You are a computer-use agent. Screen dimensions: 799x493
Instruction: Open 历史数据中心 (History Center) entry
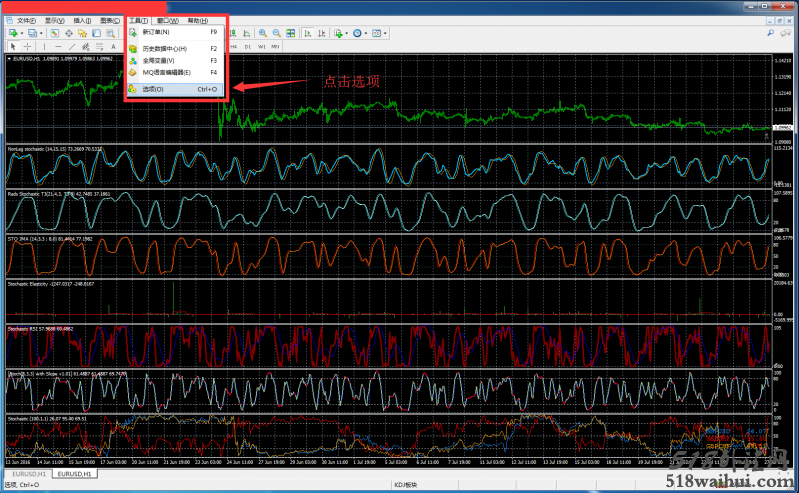click(x=164, y=48)
